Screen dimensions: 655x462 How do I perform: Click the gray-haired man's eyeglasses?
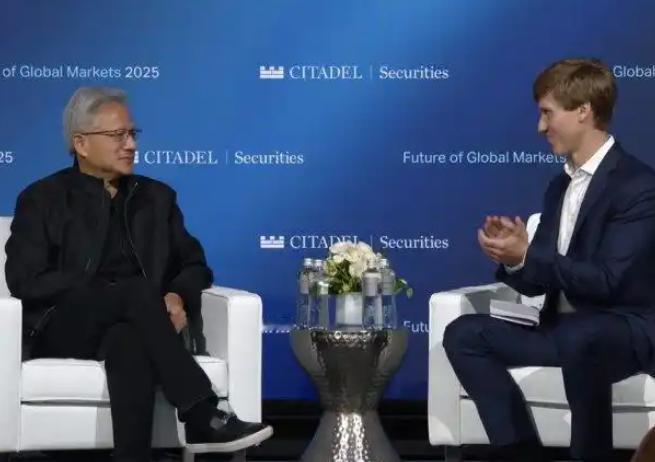coord(112,135)
